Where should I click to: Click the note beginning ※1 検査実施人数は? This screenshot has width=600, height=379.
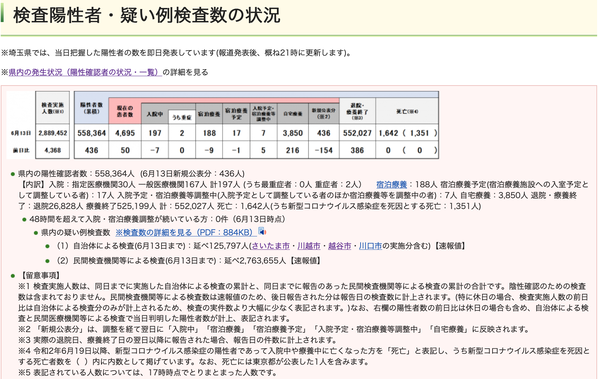click(x=303, y=302)
